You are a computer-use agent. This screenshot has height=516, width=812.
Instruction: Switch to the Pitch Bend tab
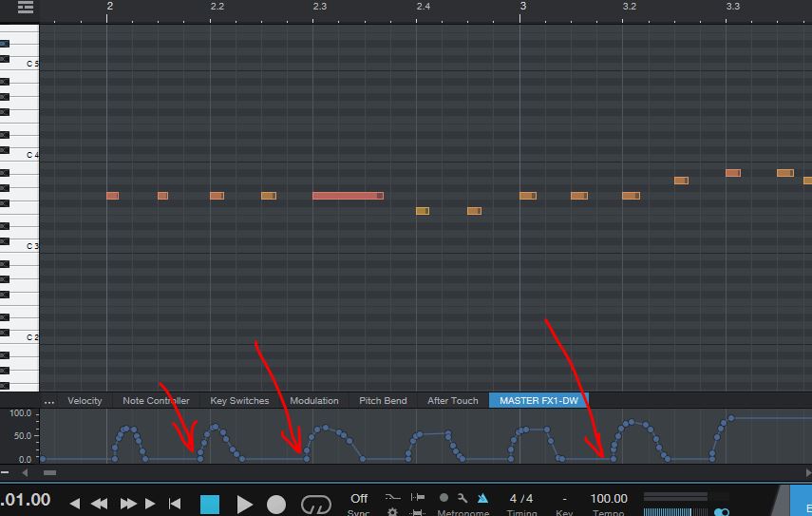384,400
